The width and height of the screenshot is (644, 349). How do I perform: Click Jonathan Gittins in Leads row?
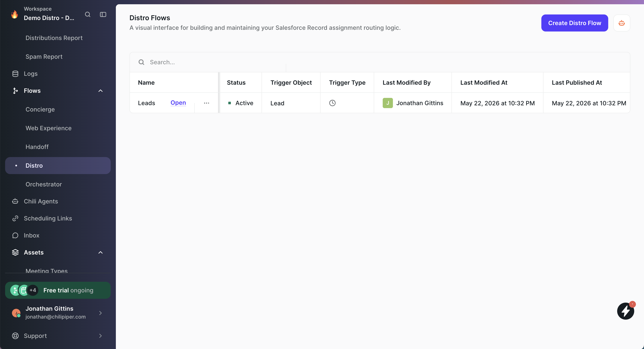[x=420, y=103]
